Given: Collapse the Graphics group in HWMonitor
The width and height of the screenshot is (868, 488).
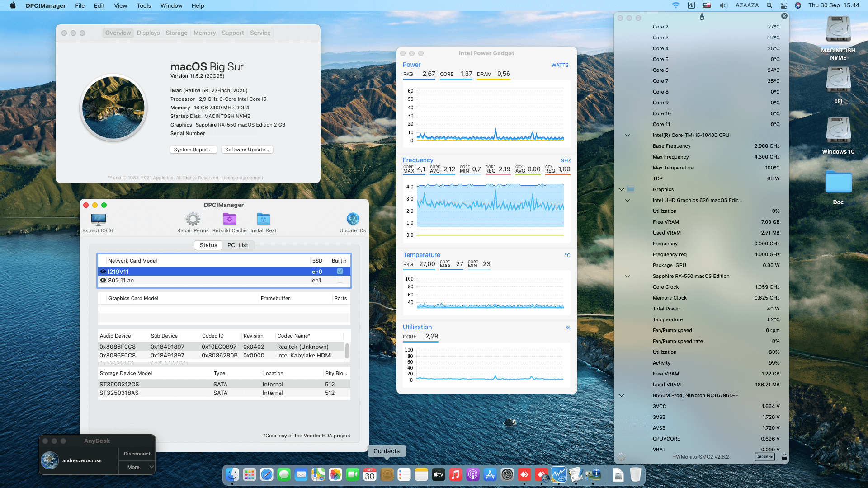Looking at the screenshot, I should tap(622, 189).
